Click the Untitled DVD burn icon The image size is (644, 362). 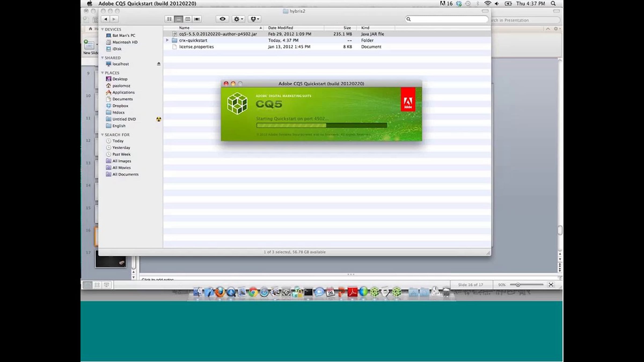click(x=159, y=119)
